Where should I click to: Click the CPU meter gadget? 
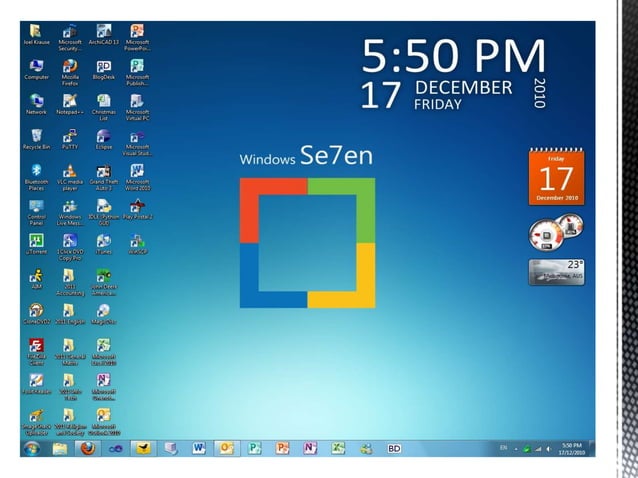556,232
